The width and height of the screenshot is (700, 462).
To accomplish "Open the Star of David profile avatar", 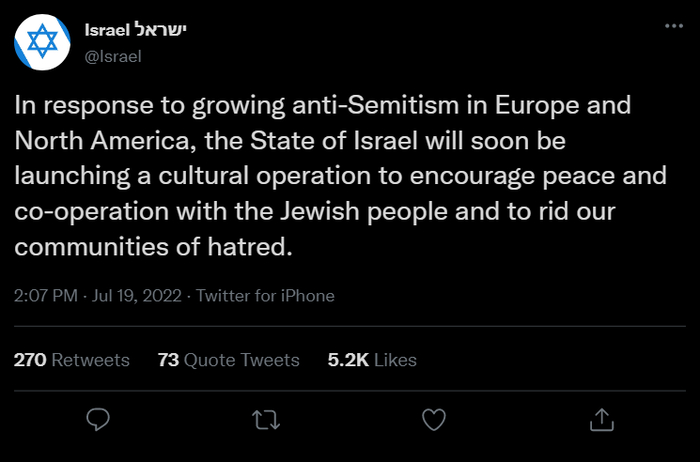I will (42, 43).
